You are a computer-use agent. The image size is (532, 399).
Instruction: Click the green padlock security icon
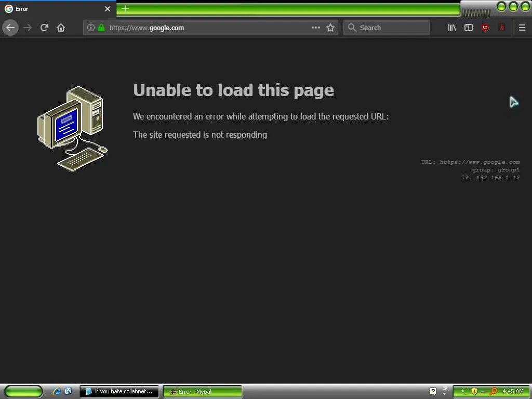pos(101,28)
